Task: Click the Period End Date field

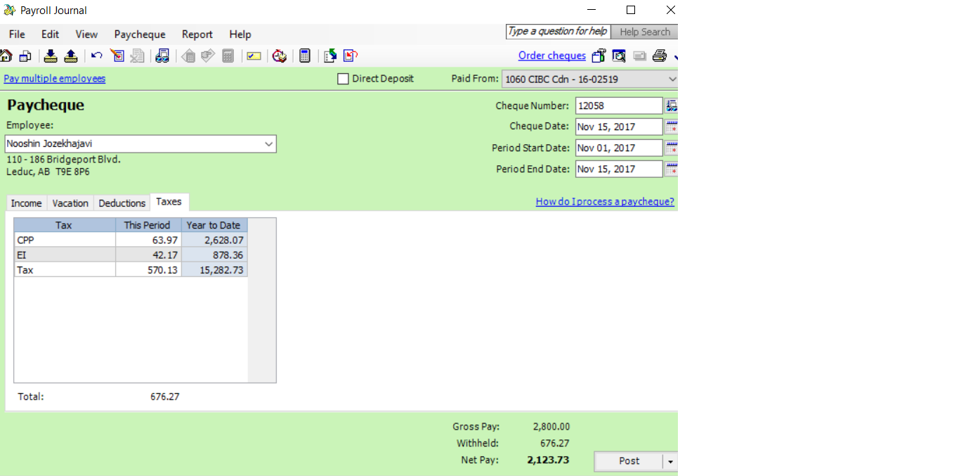Action: (x=618, y=169)
